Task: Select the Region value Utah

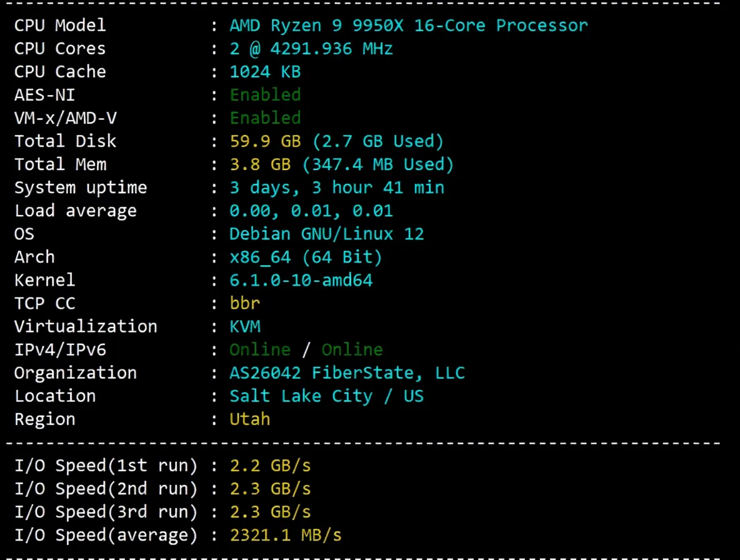Action: pos(249,418)
